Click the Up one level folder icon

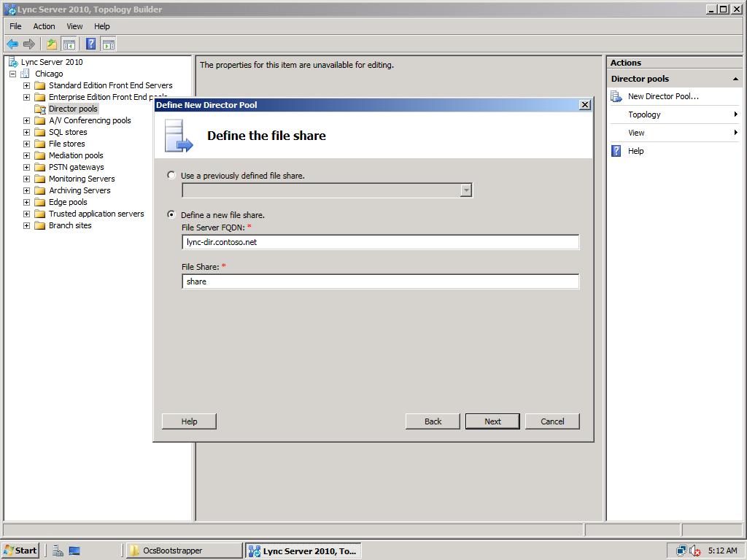point(52,44)
